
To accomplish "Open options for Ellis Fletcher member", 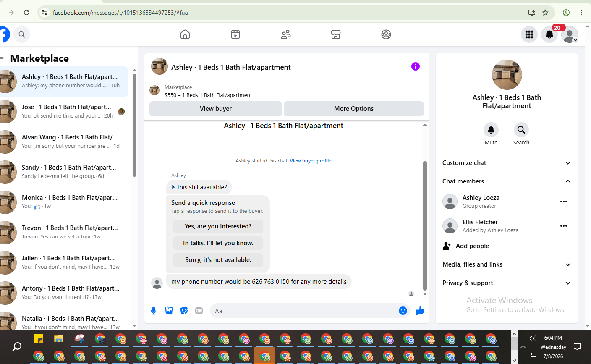I will [x=564, y=226].
